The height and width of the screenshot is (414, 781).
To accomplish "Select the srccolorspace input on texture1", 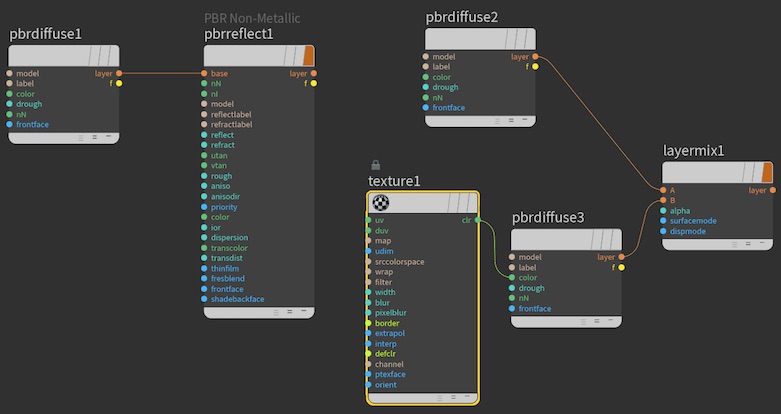I will tap(370, 261).
